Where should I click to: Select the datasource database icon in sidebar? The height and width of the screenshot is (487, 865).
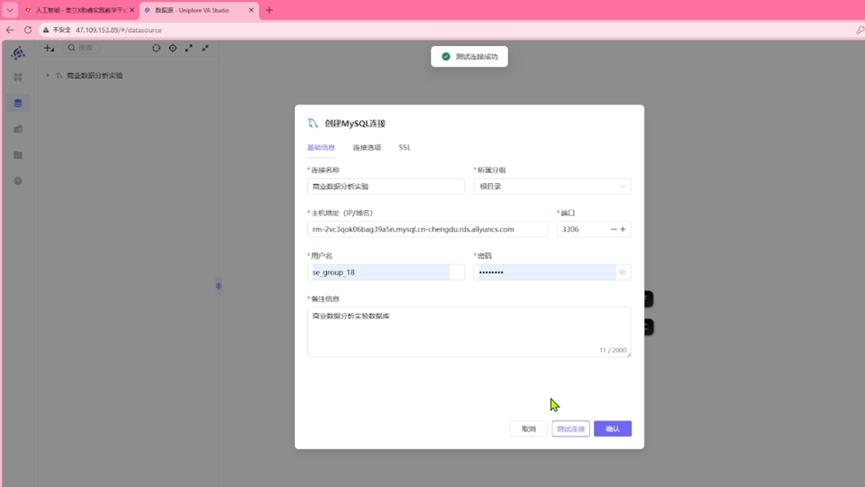click(x=18, y=103)
